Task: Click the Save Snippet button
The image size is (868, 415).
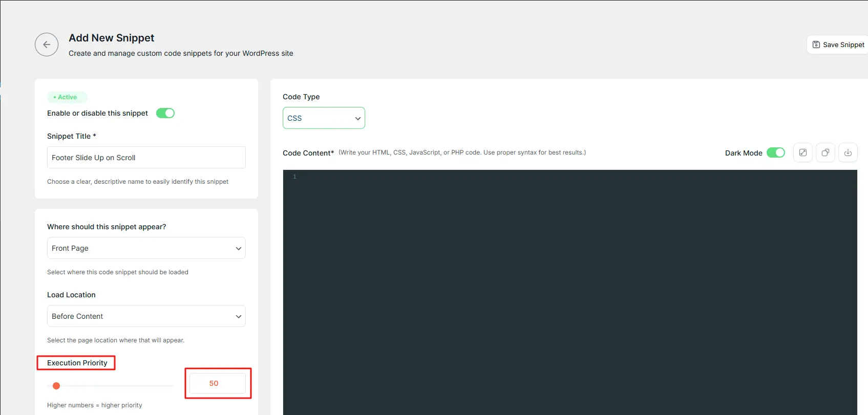Action: pos(838,45)
